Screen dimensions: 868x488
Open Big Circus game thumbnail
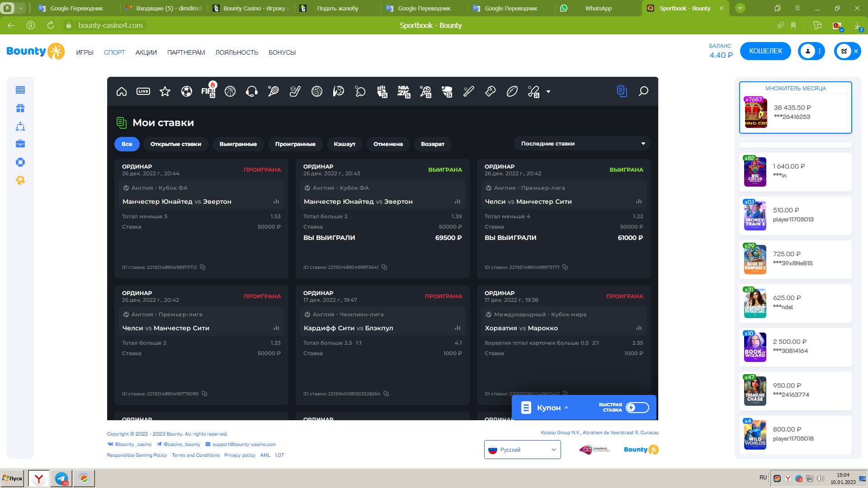pos(755,172)
